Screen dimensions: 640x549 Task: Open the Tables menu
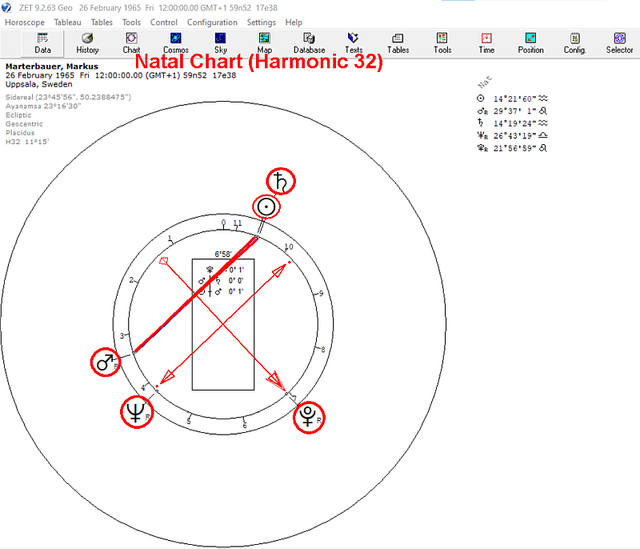click(x=102, y=22)
